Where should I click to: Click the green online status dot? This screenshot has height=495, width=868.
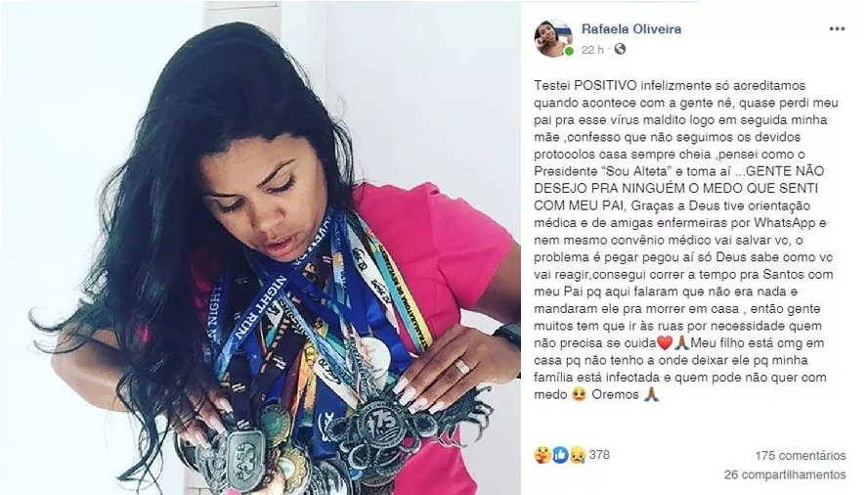click(x=569, y=52)
